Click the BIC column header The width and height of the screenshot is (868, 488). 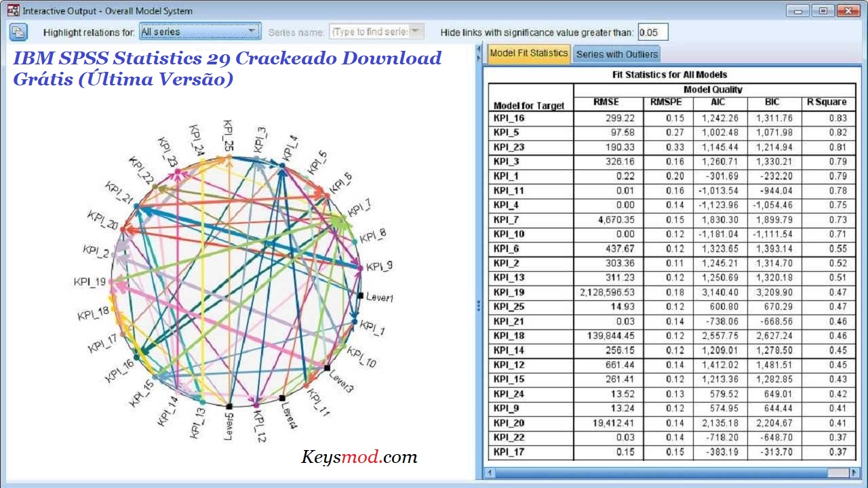pyautogui.click(x=773, y=102)
